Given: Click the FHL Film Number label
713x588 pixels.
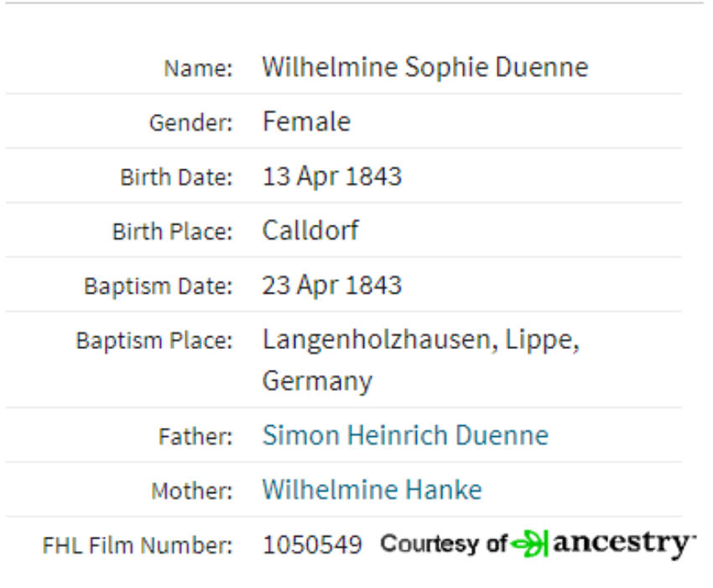Looking at the screenshot, I should pos(138,545).
